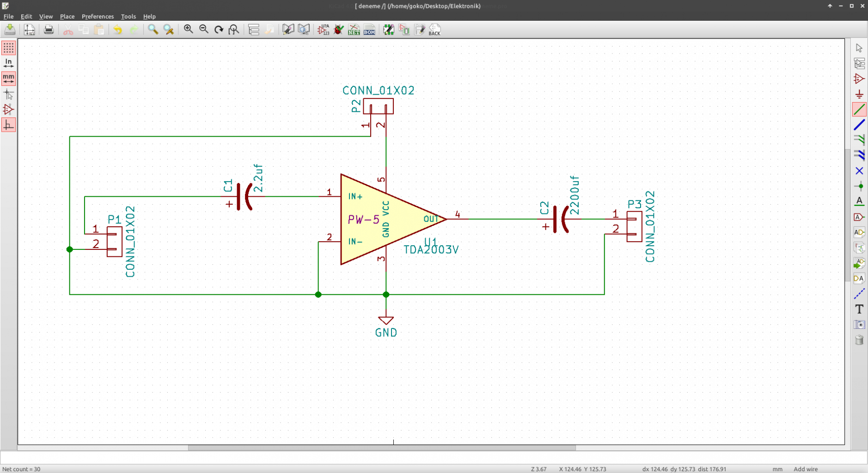The width and height of the screenshot is (868, 473).
Task: Click the Zoom in icon
Action: [x=188, y=30]
